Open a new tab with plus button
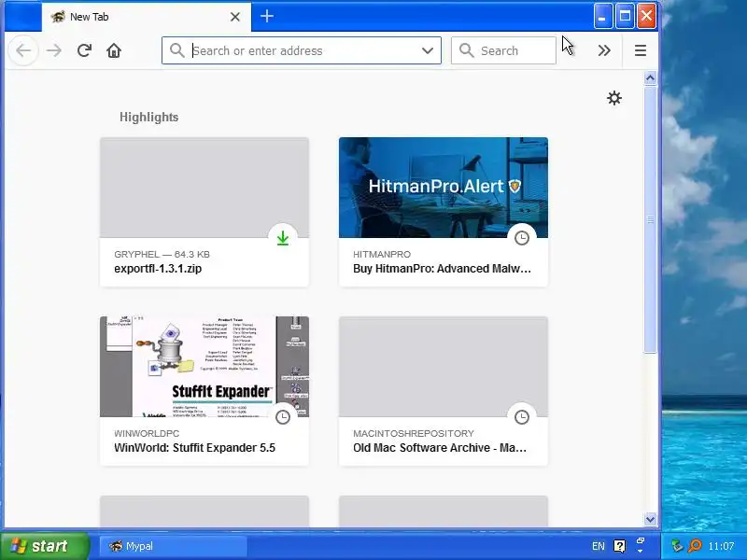Image resolution: width=747 pixels, height=560 pixels. coord(267,17)
